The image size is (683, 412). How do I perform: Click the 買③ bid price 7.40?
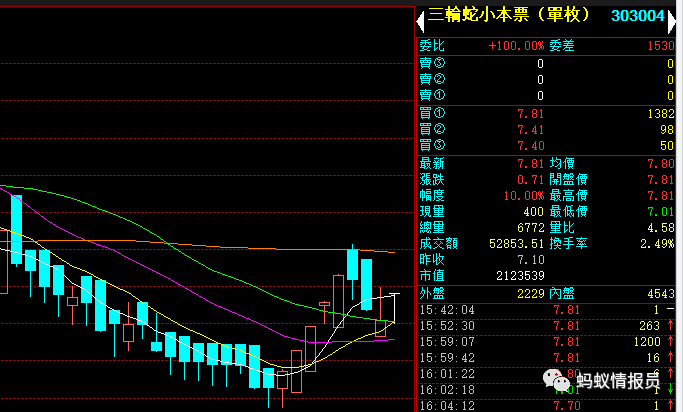click(x=531, y=146)
